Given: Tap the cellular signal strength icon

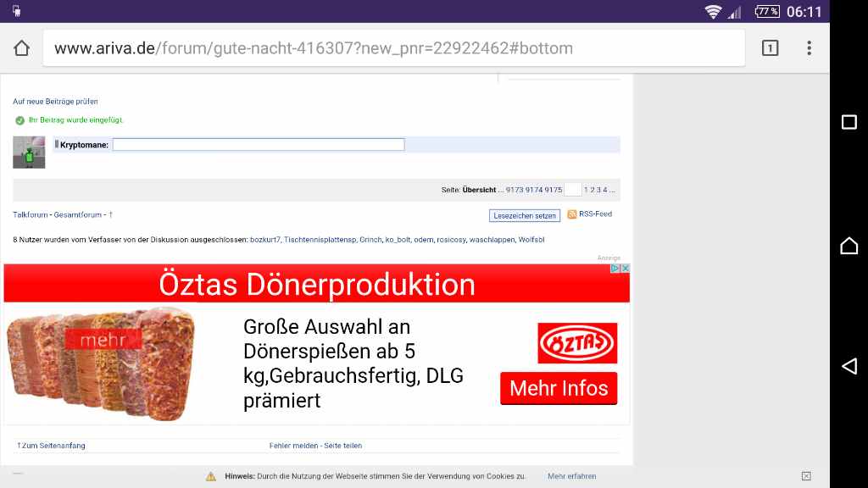Looking at the screenshot, I should (x=735, y=12).
